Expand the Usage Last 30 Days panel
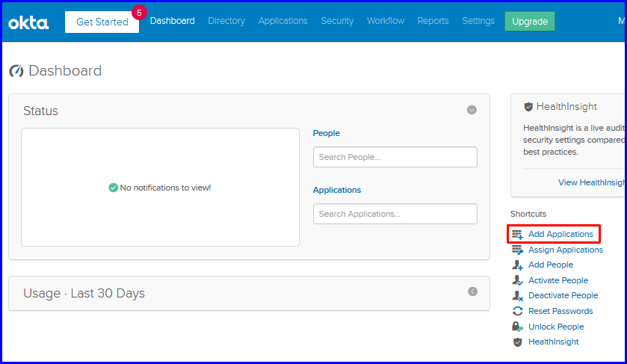Image resolution: width=627 pixels, height=364 pixels. point(472,291)
